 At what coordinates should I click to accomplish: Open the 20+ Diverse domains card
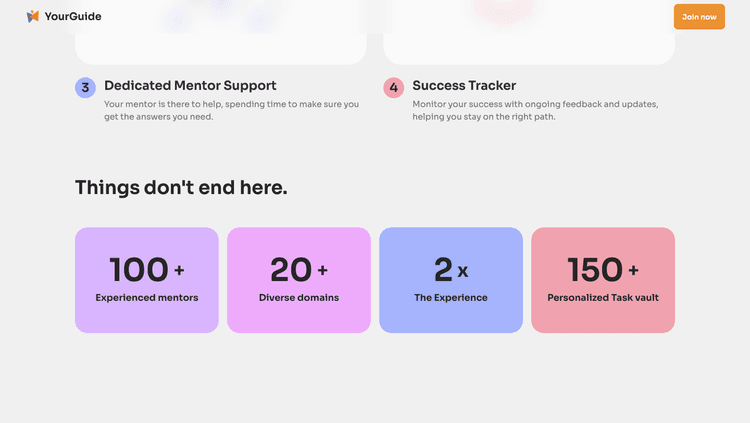click(x=299, y=280)
